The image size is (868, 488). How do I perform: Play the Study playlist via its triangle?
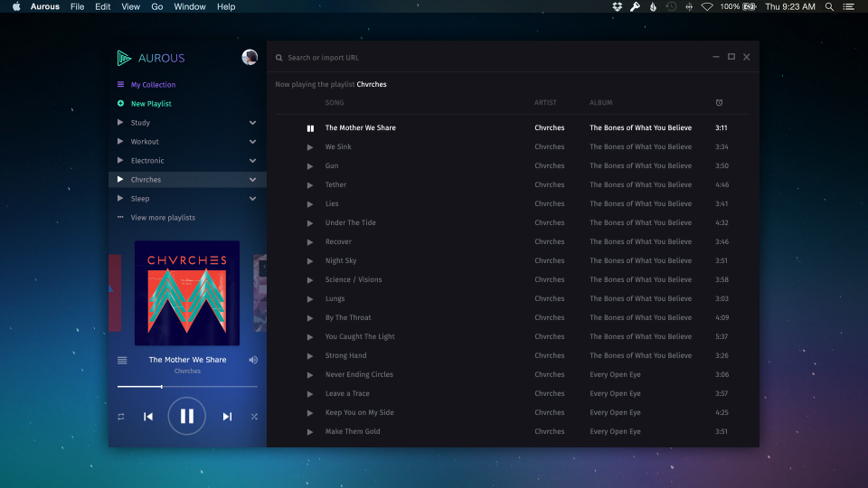point(120,122)
